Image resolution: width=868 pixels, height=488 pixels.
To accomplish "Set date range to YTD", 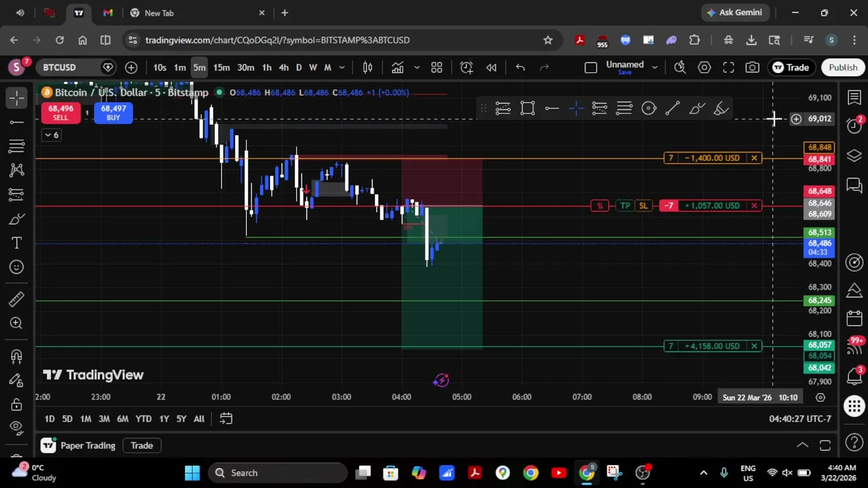I will pos(143,419).
